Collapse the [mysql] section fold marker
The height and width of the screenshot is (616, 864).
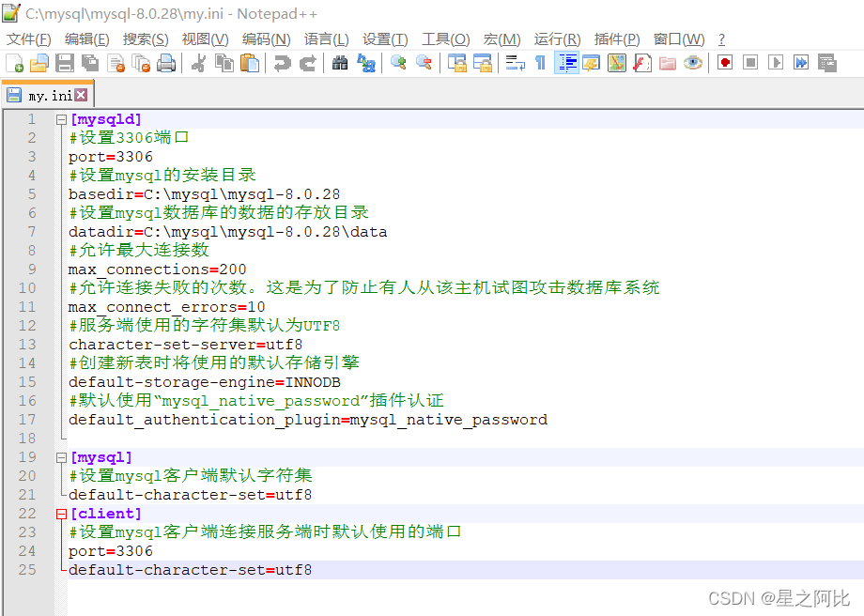click(61, 458)
